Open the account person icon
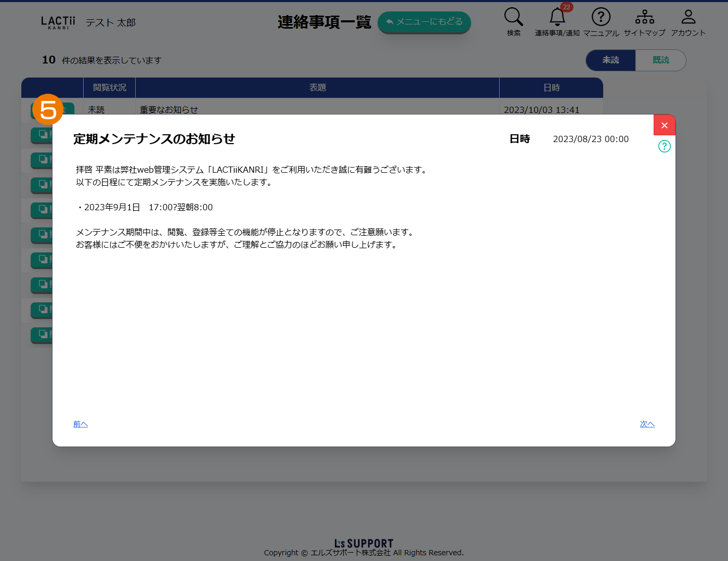The width and height of the screenshot is (728, 561). click(688, 17)
